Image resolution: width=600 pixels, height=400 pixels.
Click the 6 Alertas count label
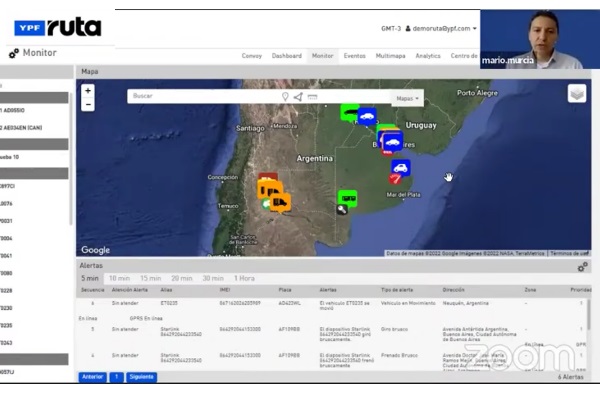tap(571, 377)
